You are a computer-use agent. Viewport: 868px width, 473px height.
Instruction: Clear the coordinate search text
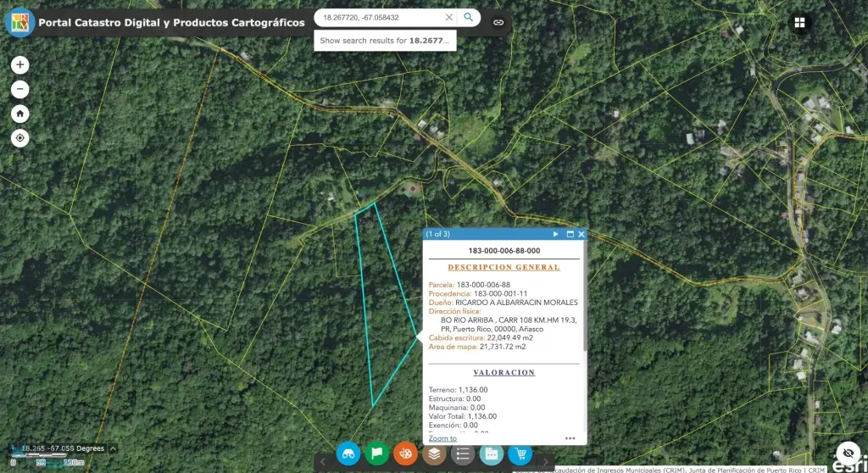pos(448,17)
